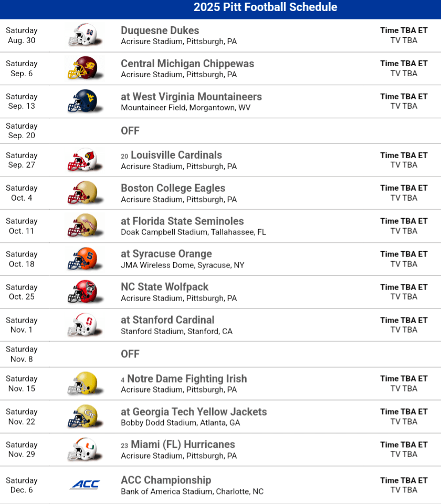Click the ACC conference logo
Image resolution: width=441 pixels, height=504 pixels.
click(85, 485)
